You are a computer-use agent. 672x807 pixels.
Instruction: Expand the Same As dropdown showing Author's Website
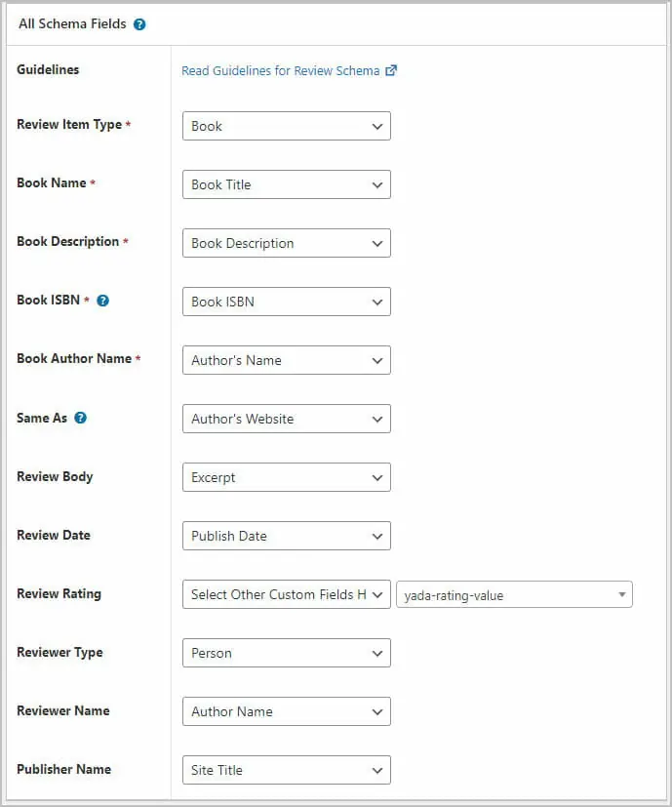(286, 419)
